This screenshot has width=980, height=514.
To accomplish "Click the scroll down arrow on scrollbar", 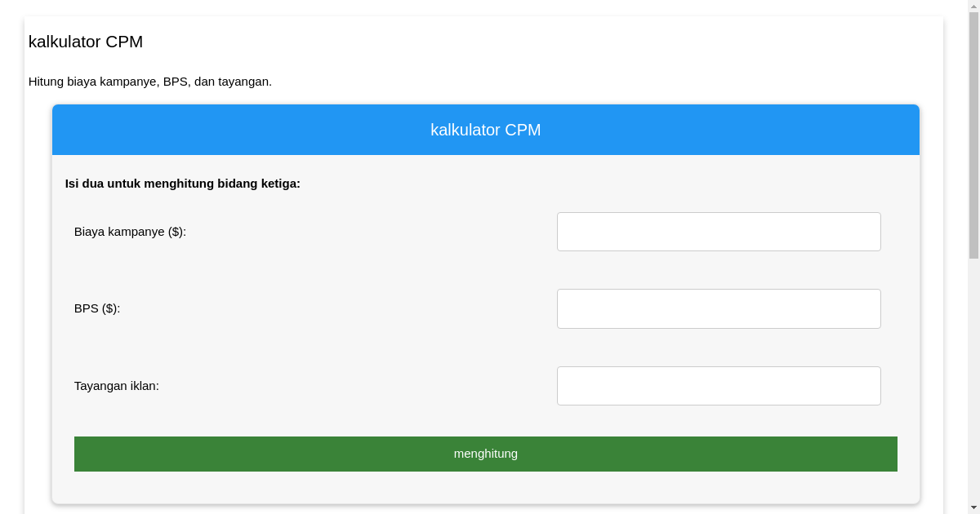I will pyautogui.click(x=973, y=507).
